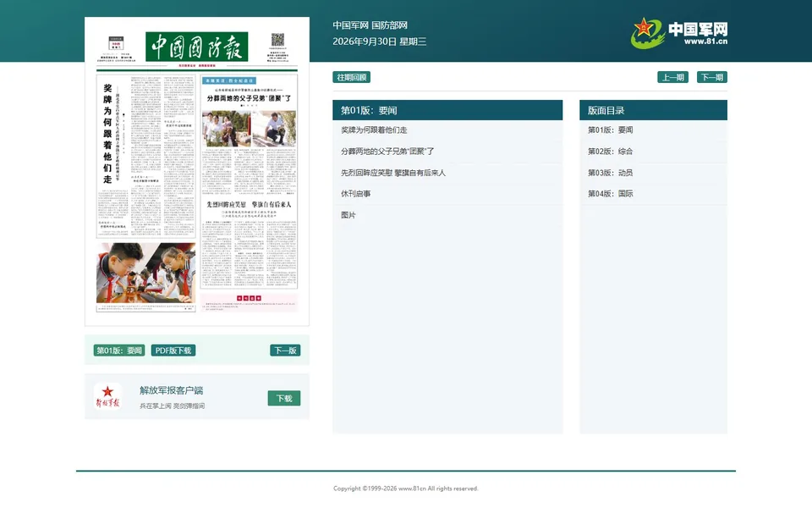Click the 奖牌为何跟着他们走 headline in newspaper preview

click(x=107, y=134)
